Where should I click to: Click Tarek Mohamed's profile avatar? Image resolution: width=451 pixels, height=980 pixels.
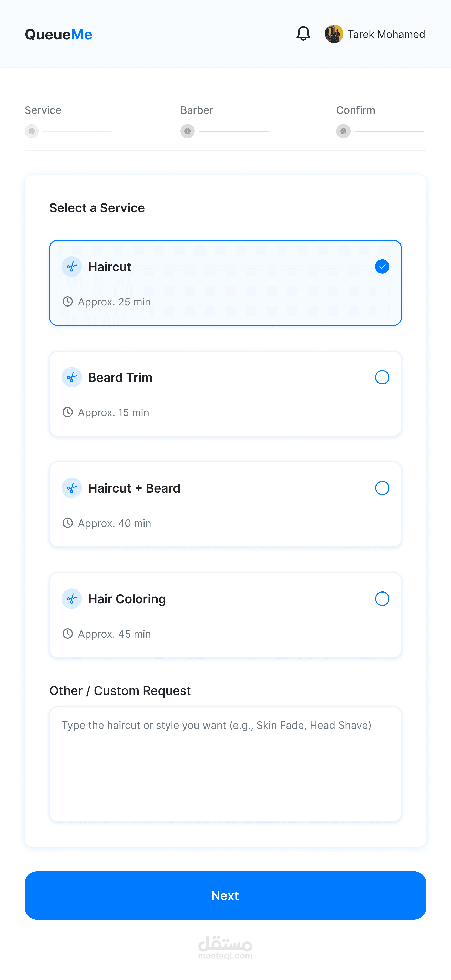[x=333, y=34]
